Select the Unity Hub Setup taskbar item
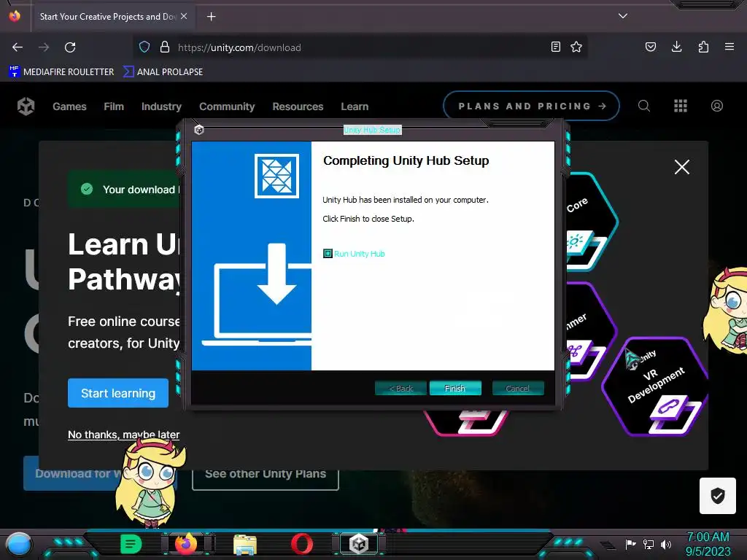The height and width of the screenshot is (560, 747). (359, 544)
